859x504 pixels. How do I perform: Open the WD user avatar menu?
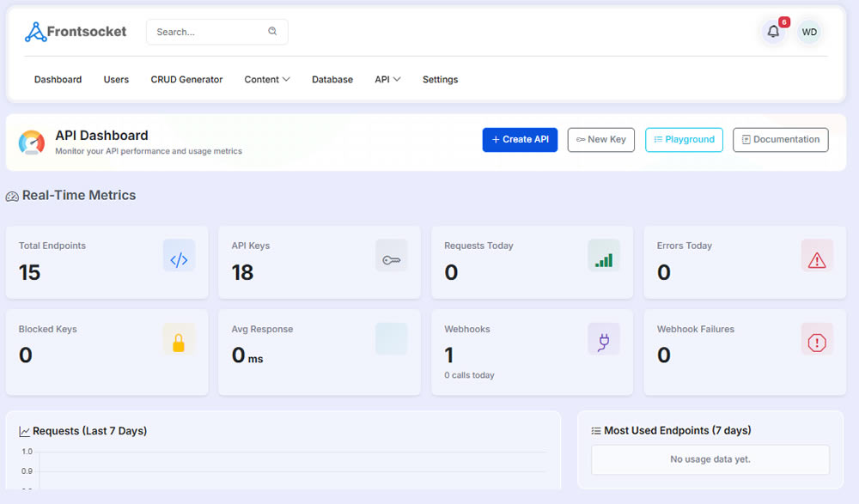coord(808,33)
